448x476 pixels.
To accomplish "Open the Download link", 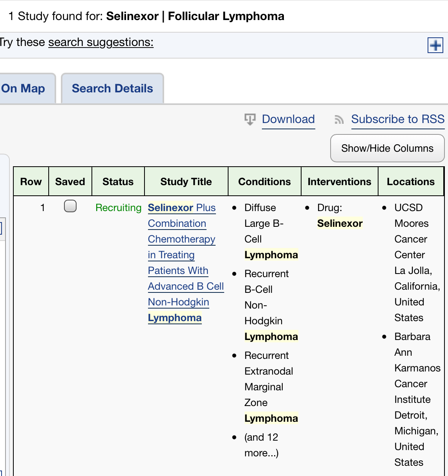I will (288, 119).
